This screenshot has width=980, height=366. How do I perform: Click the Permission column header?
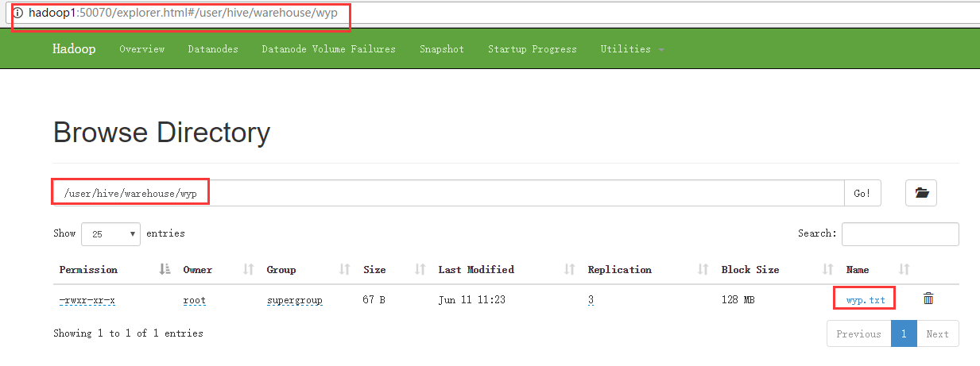tap(88, 270)
